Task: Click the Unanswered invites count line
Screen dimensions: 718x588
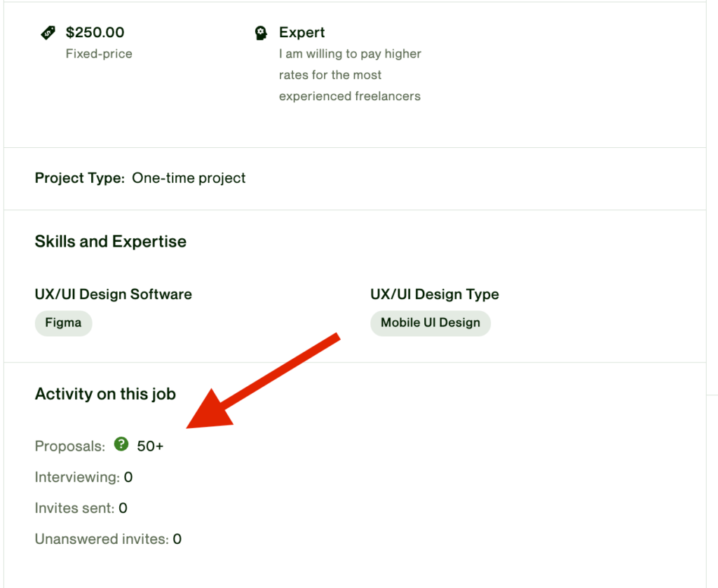Action: pos(108,539)
